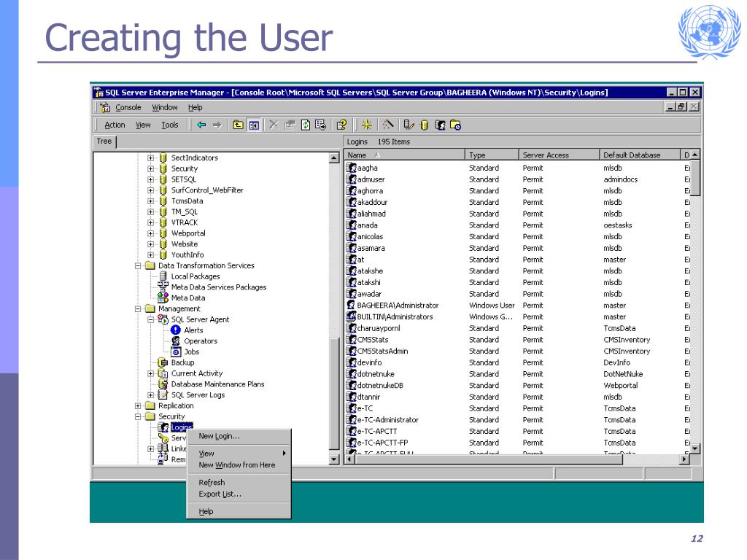Screen dimensions: 747x560
Task: Toggle the Show/Hide Console Tree toolbar icon
Action: (254, 125)
